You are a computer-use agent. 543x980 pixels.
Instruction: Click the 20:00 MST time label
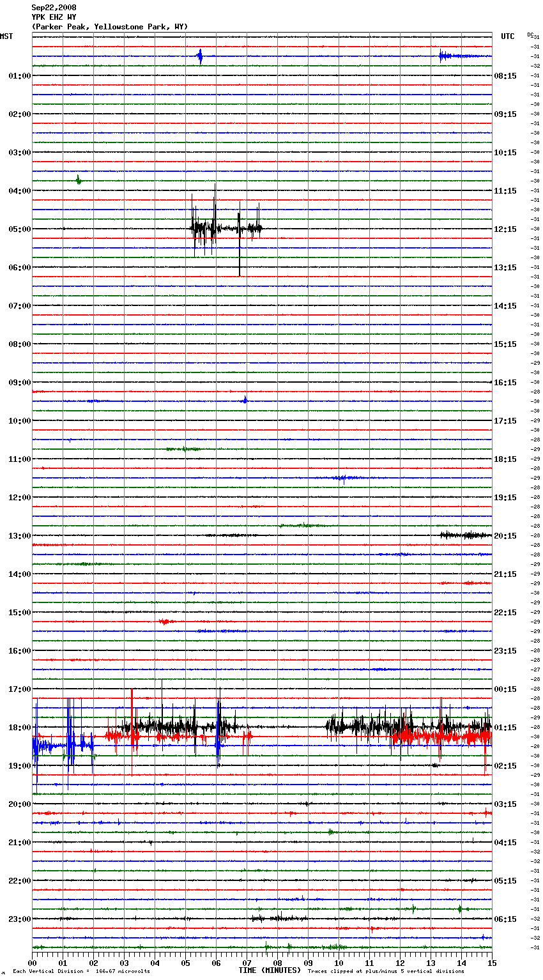click(x=20, y=804)
